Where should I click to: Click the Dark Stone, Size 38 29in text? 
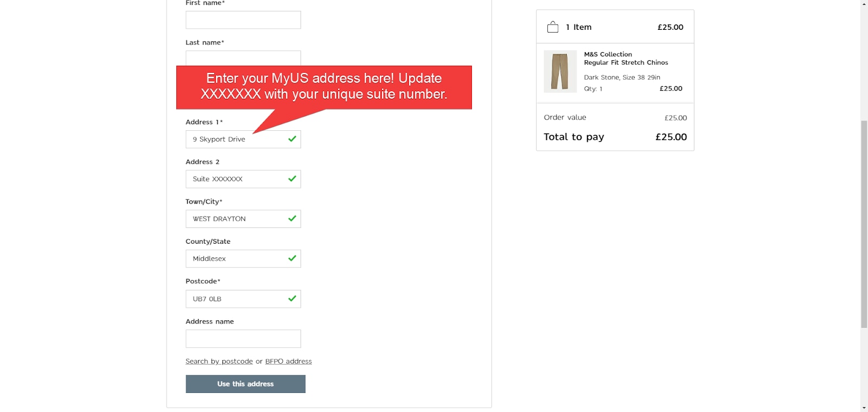coord(622,78)
